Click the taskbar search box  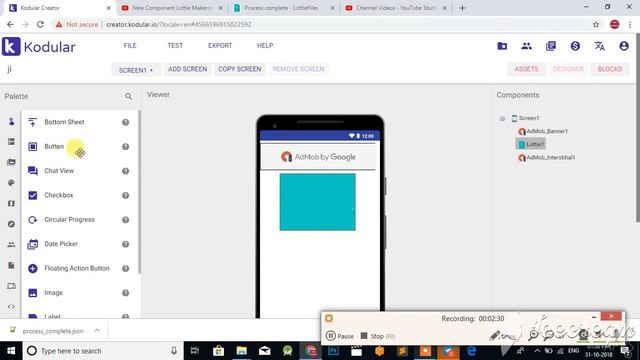click(102, 351)
